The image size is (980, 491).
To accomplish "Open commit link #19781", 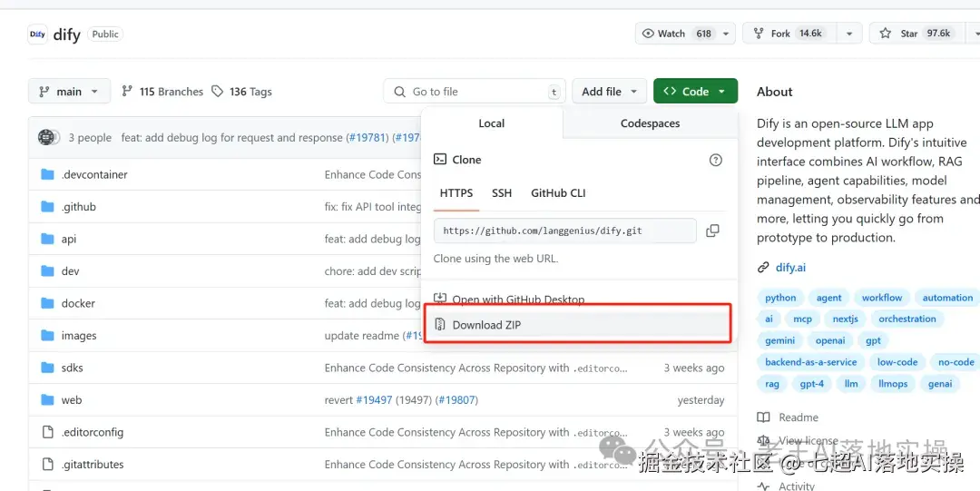I will click(367, 138).
